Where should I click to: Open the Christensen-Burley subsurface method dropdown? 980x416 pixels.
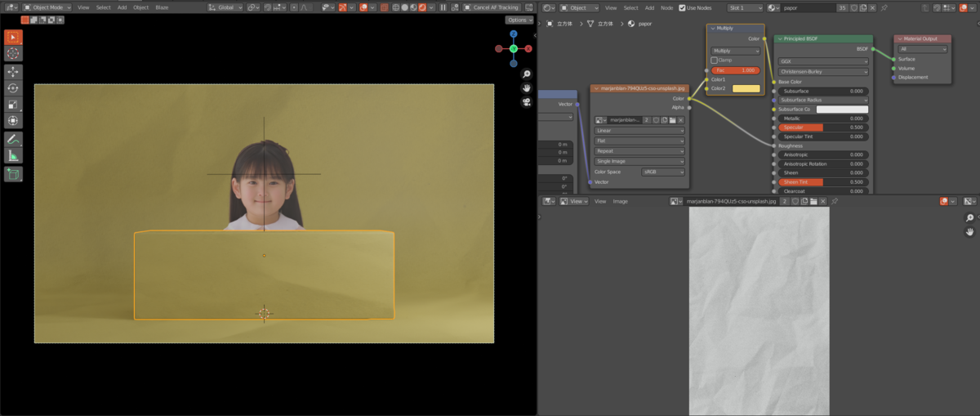coord(822,71)
